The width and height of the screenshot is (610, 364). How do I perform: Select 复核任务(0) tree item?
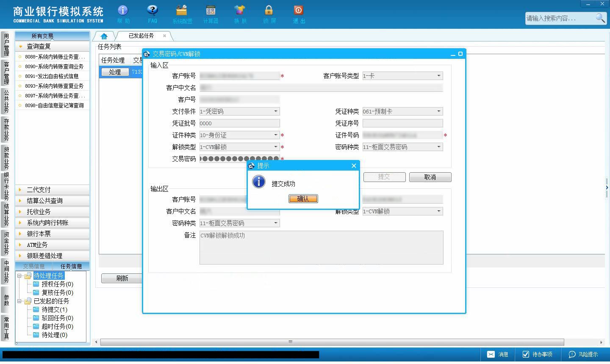coord(57,292)
